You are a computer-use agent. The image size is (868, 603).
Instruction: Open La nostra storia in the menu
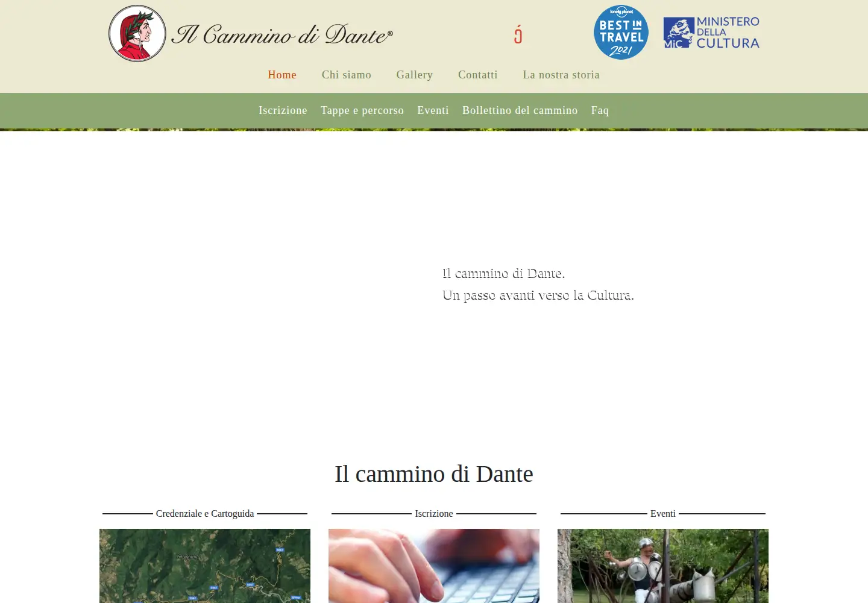561,75
